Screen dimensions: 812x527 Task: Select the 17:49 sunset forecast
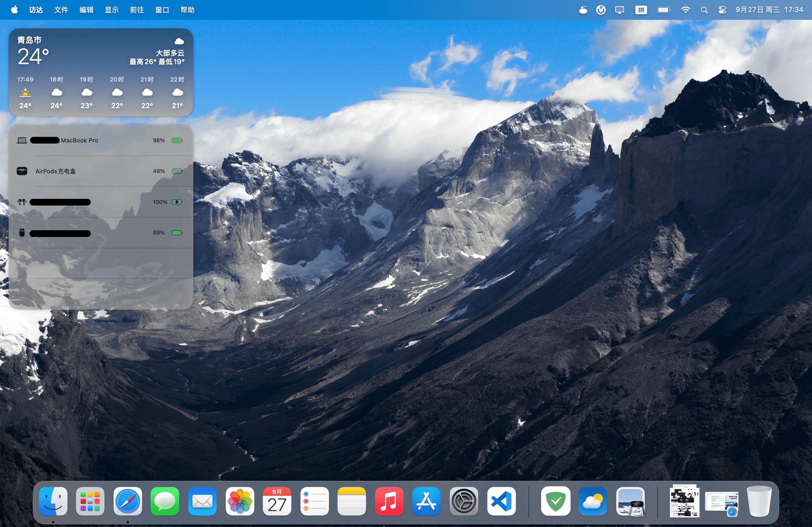[25, 92]
